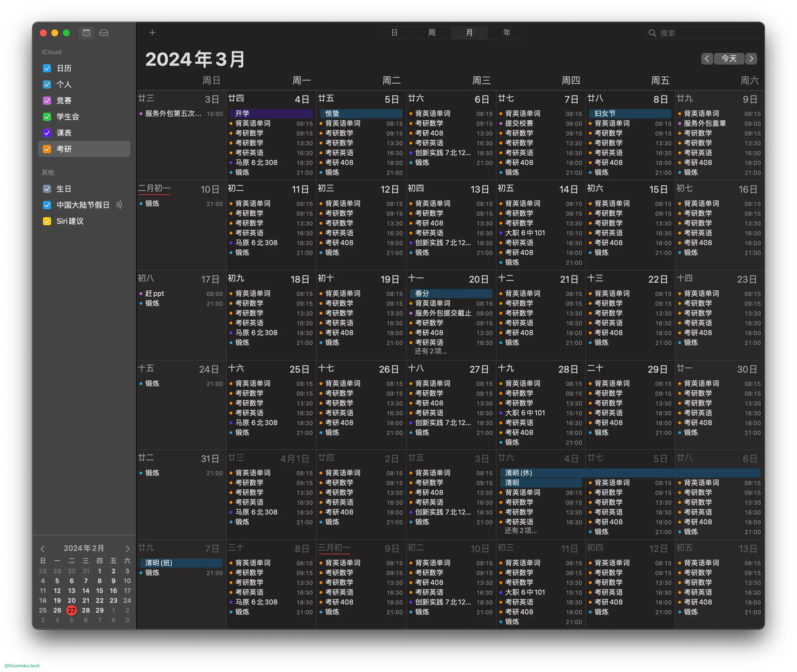Open 创新实践 event on March 6
The width and height of the screenshot is (797, 672).
click(x=451, y=153)
